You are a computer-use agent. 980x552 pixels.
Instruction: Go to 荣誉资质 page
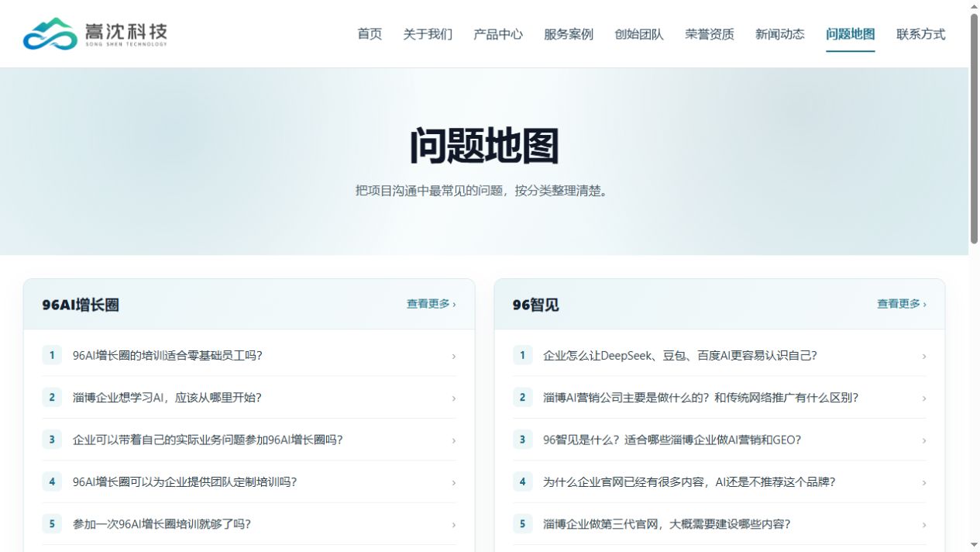coord(710,34)
